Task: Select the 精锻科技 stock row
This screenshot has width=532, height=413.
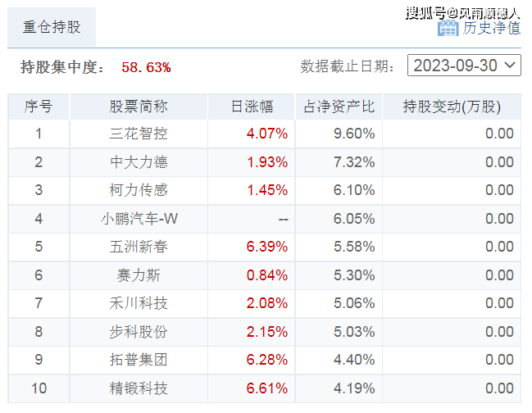Action: (x=264, y=388)
